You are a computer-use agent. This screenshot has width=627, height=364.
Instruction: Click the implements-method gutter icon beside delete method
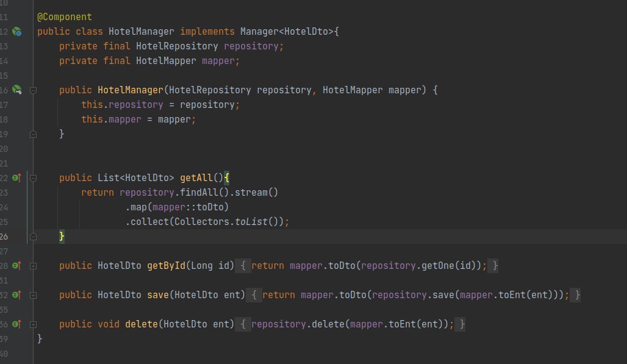coord(16,324)
